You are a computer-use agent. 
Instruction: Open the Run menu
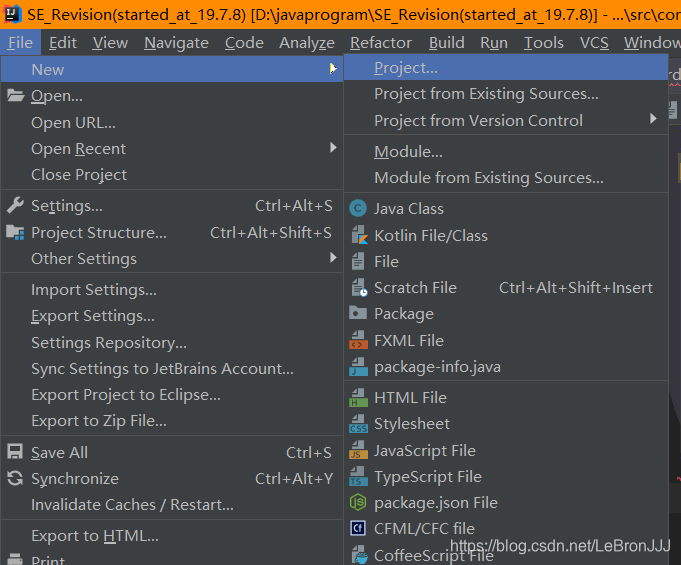pyautogui.click(x=494, y=43)
